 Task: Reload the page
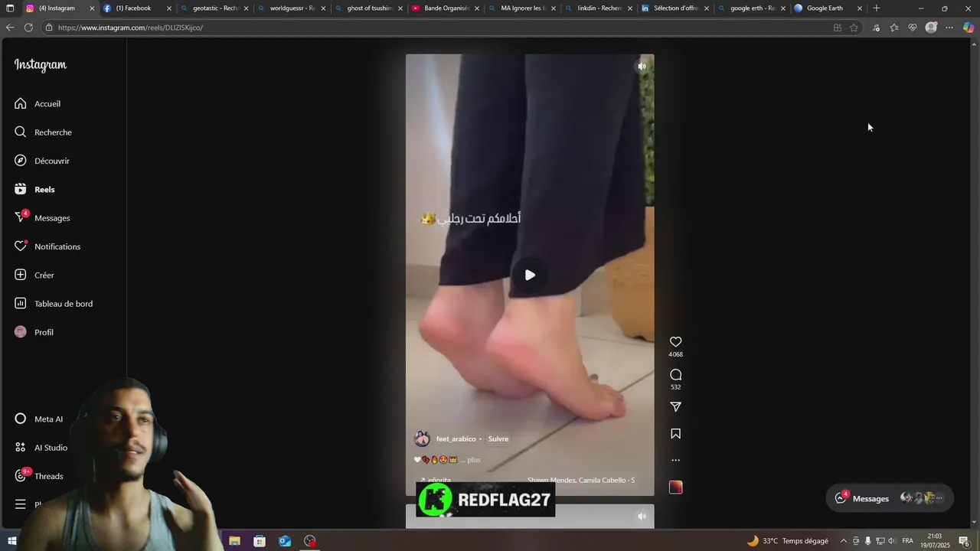[x=28, y=28]
